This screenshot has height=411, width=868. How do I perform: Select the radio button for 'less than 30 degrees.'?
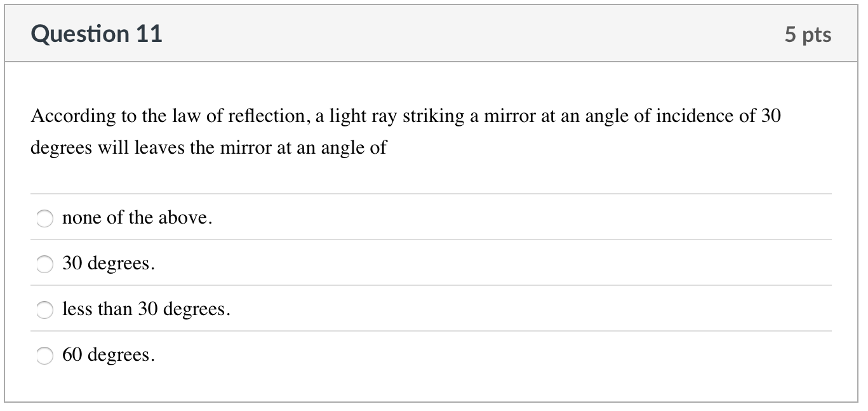click(44, 311)
